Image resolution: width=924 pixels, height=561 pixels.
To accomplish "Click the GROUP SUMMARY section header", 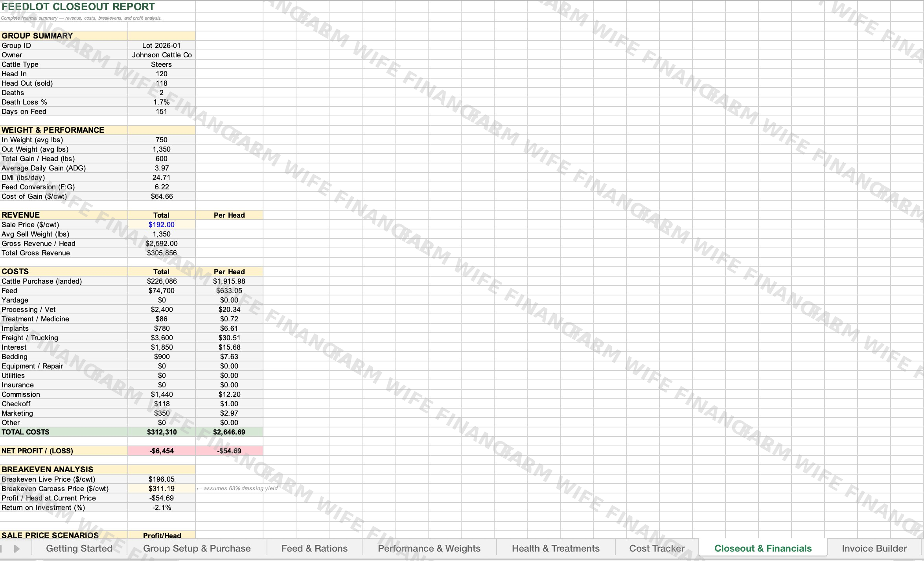I will pos(64,36).
